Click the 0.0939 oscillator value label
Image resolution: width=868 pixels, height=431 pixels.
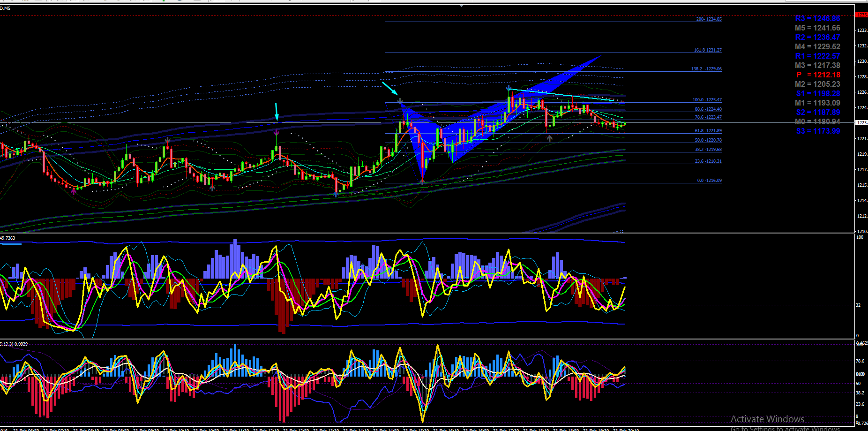[x=21, y=344]
